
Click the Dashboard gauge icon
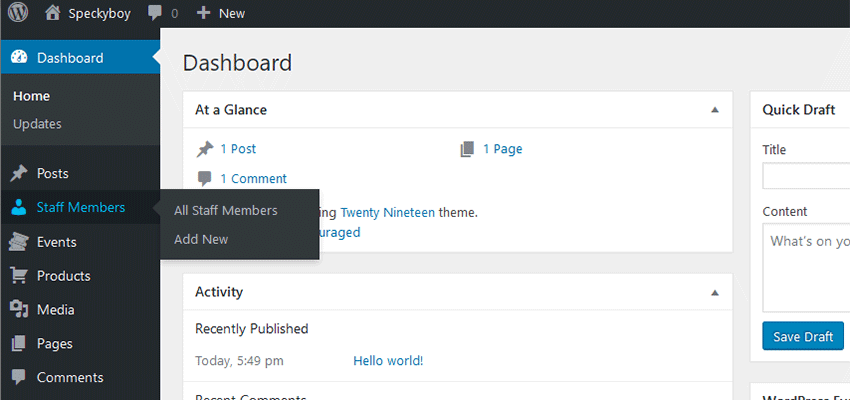[x=19, y=57]
